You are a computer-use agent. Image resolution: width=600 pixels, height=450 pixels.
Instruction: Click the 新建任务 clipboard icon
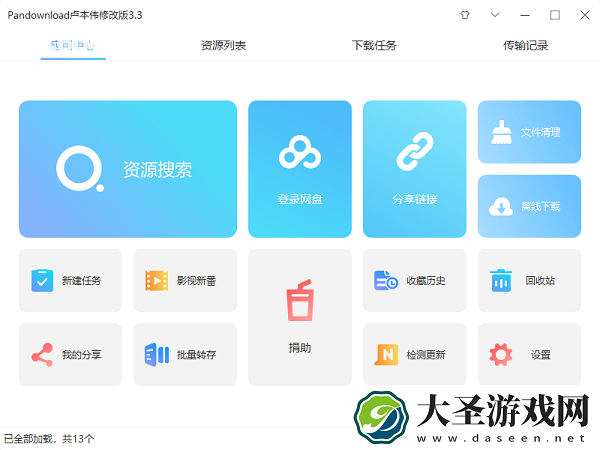click(x=42, y=280)
